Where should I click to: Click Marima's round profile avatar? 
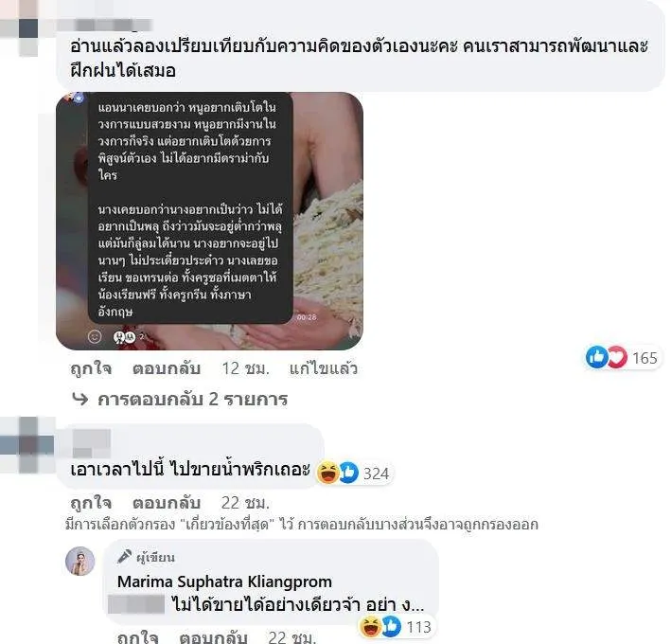click(80, 561)
